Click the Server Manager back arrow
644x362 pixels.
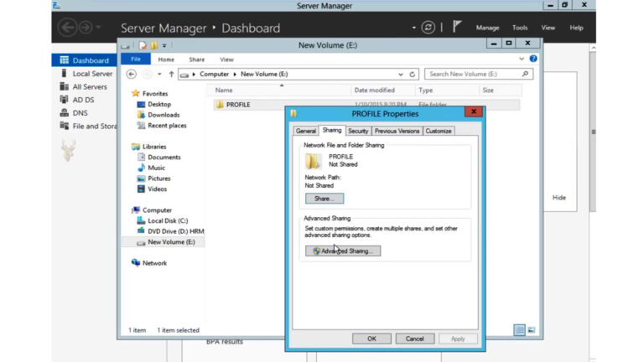point(67,28)
